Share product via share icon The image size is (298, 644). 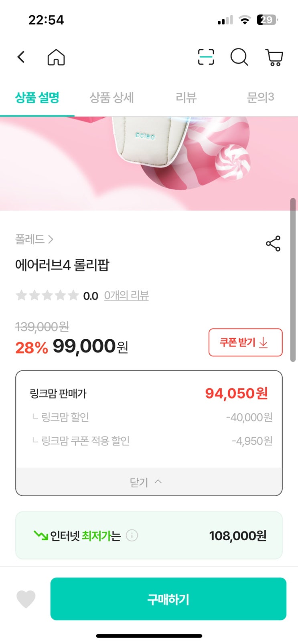(273, 244)
